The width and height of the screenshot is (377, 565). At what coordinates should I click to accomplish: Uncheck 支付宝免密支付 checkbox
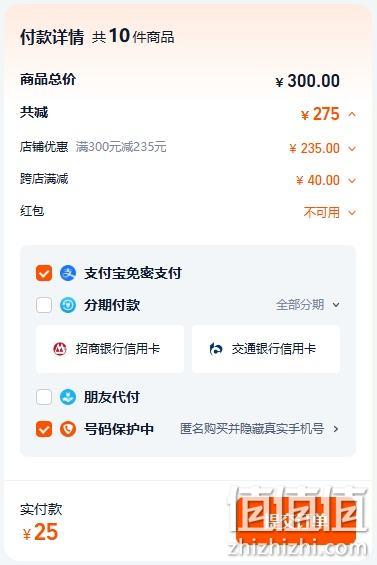pyautogui.click(x=44, y=273)
